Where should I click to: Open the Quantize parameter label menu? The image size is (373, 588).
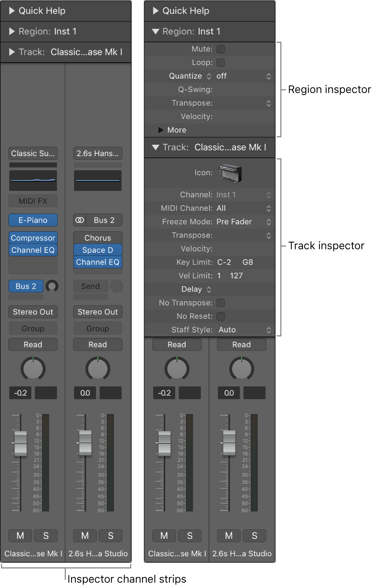click(190, 76)
